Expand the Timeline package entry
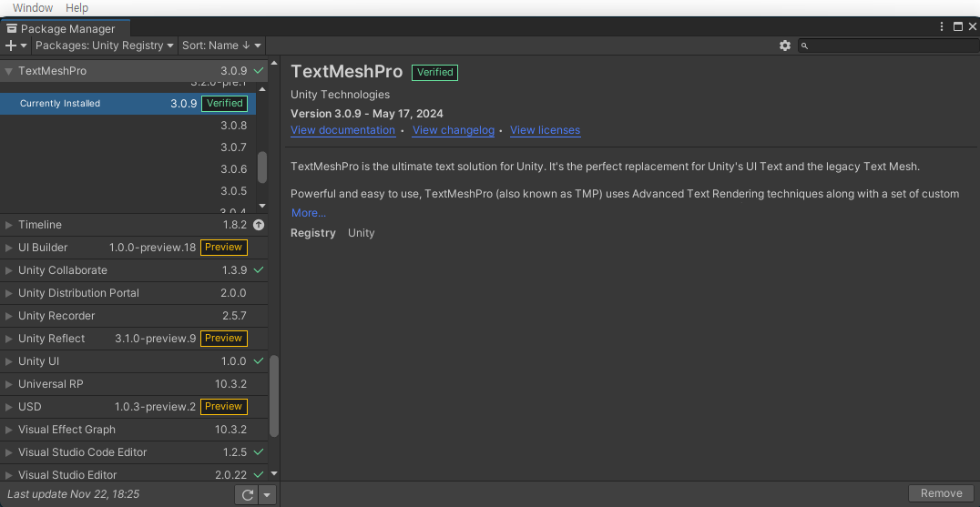980x507 pixels. click(x=9, y=225)
